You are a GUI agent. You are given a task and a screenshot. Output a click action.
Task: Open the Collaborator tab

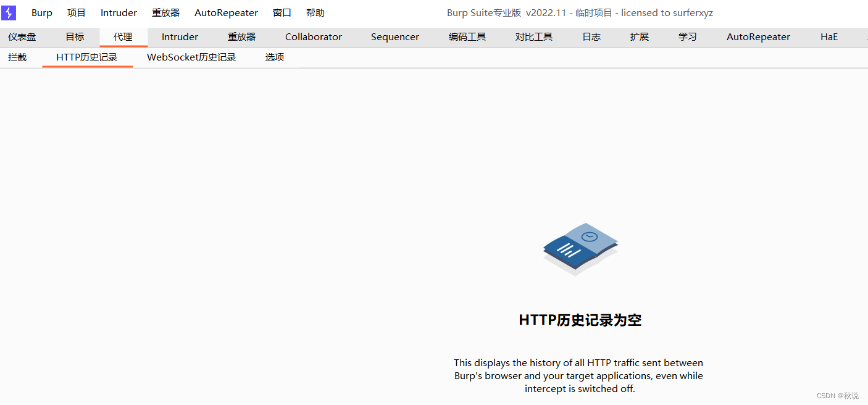pos(314,37)
